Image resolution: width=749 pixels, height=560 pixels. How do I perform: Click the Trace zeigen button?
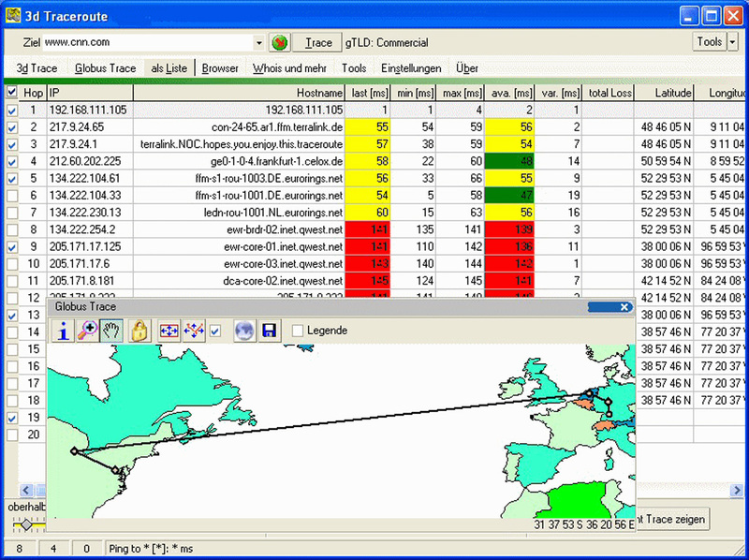click(x=673, y=519)
